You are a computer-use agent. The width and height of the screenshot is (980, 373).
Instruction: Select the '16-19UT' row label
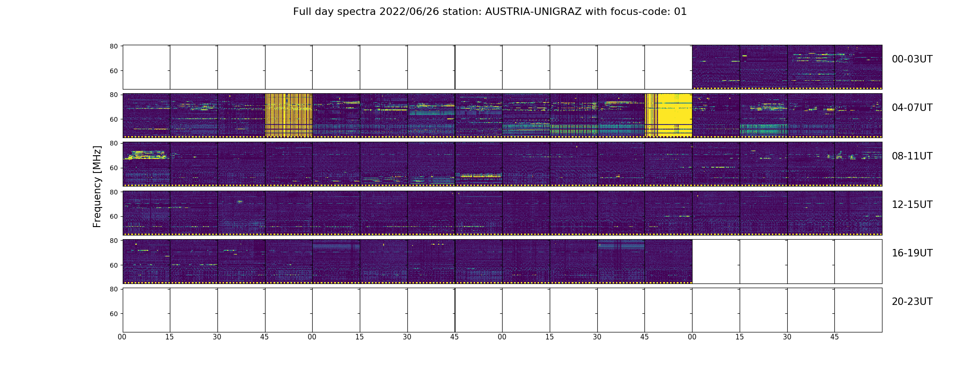912,253
